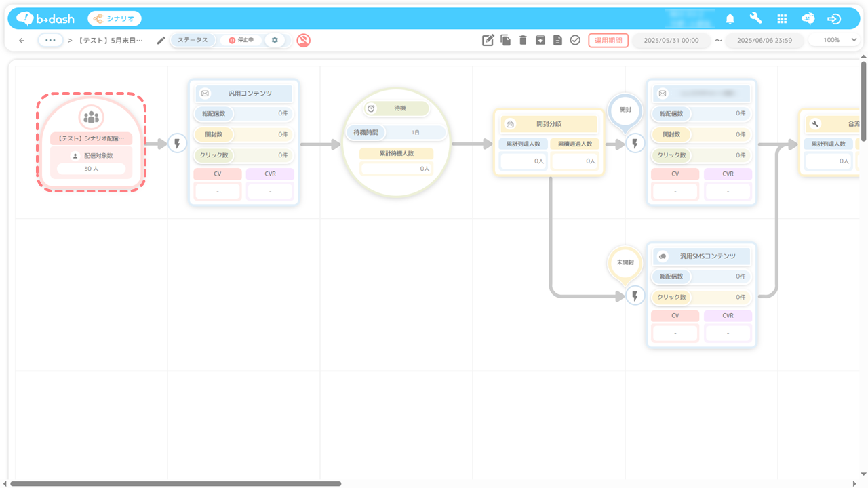The width and height of the screenshot is (868, 488).
Task: Click the red prohibited circle icon
Action: pos(303,40)
